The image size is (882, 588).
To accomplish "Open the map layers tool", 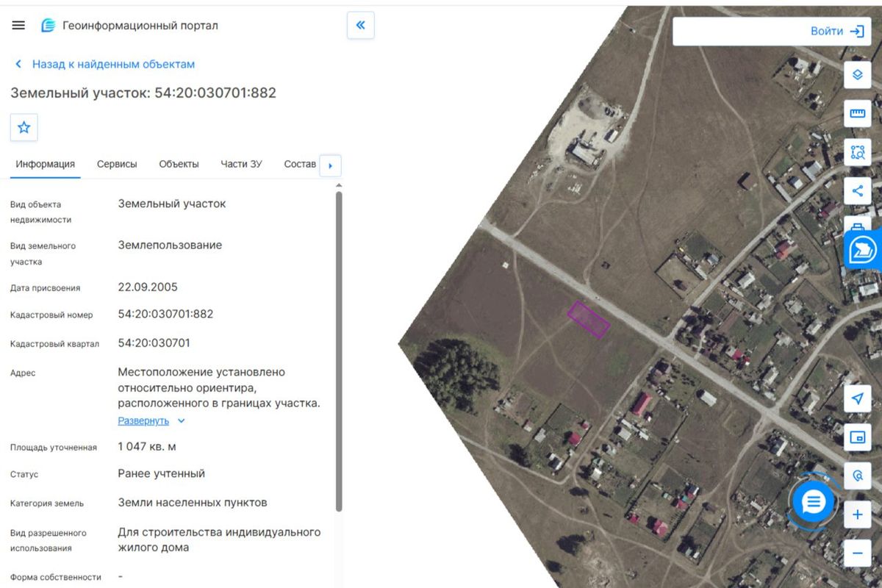I will click(x=857, y=74).
